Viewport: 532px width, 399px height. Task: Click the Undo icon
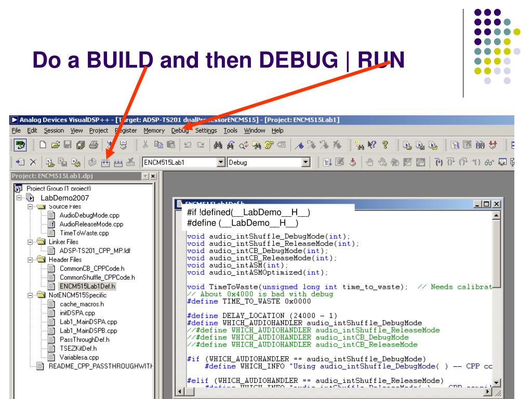tap(188, 145)
